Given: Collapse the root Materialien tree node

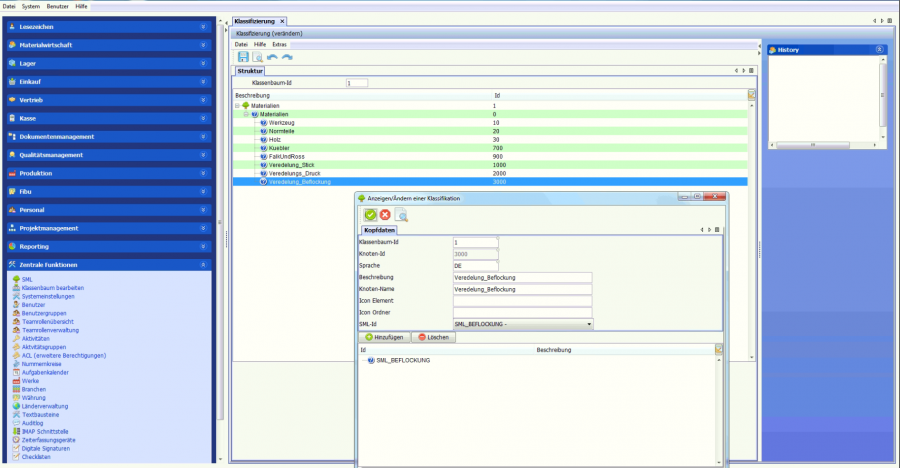Looking at the screenshot, I should tap(238, 105).
